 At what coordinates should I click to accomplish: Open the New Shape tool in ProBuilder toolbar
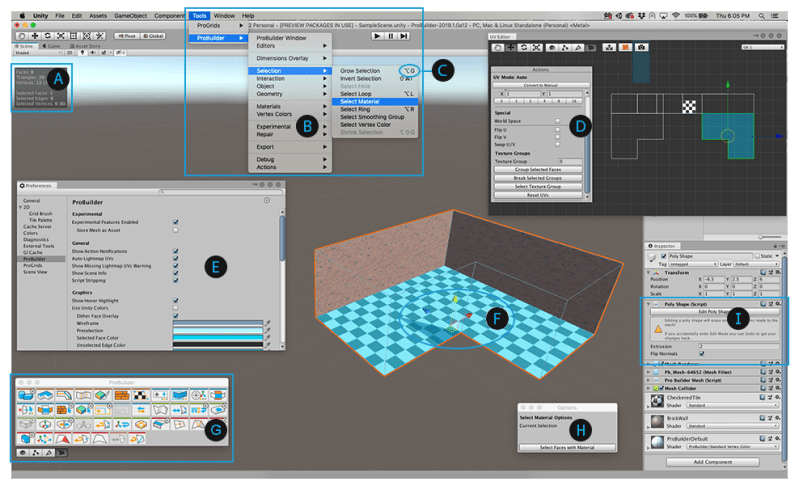click(26, 395)
